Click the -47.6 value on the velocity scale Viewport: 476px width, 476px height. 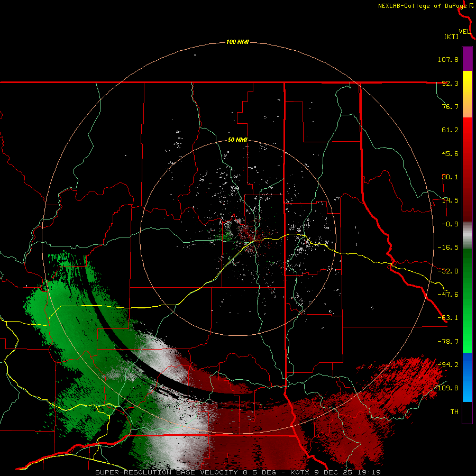(x=448, y=295)
